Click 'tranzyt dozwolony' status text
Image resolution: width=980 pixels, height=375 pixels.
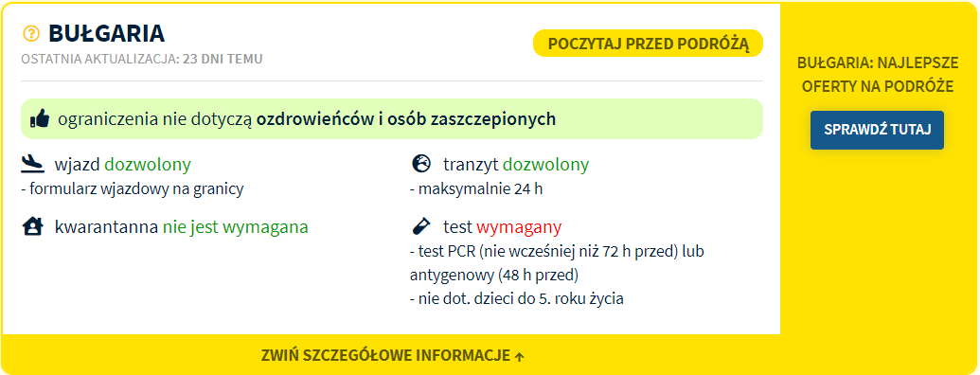516,165
